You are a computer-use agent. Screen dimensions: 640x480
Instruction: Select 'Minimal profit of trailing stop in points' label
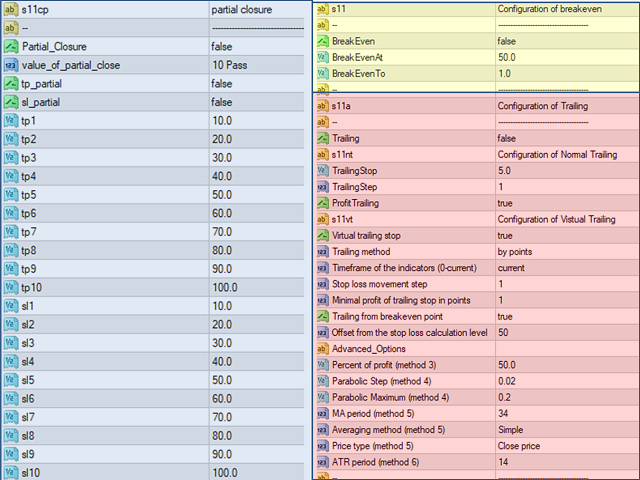point(401,300)
